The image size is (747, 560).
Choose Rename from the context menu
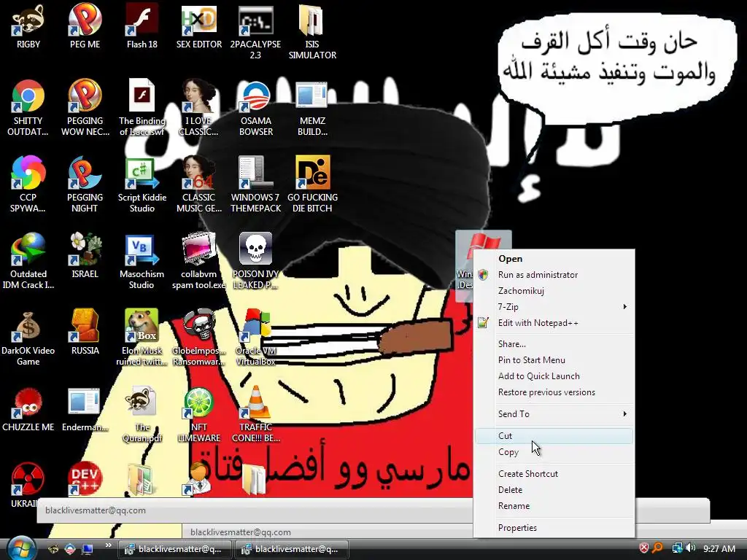[x=554, y=506]
